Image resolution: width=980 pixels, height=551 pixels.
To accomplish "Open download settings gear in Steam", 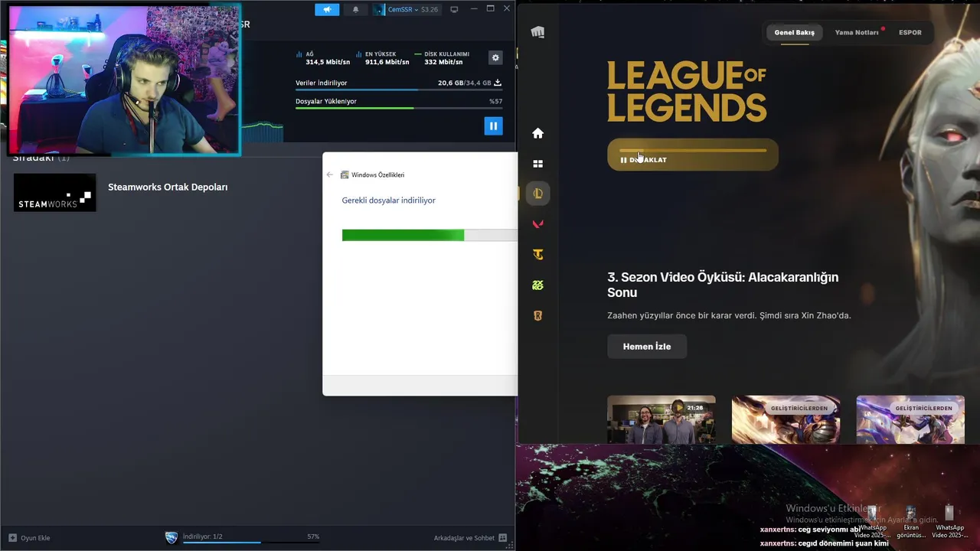I will [x=495, y=57].
